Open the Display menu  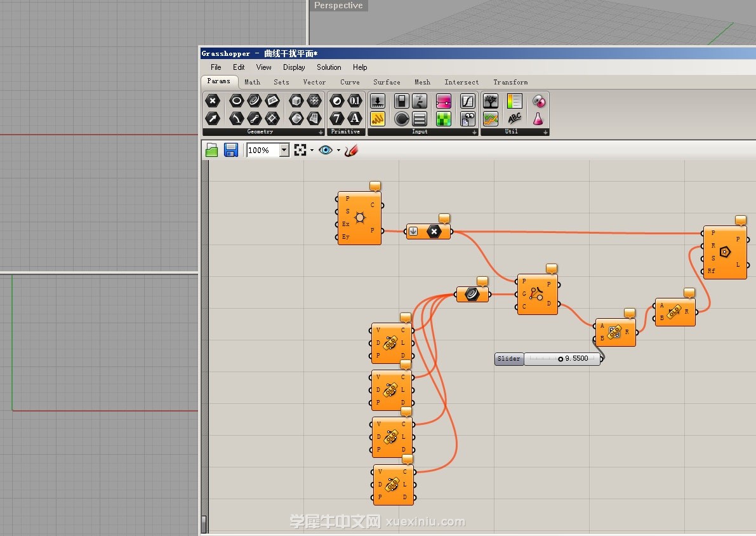[294, 67]
